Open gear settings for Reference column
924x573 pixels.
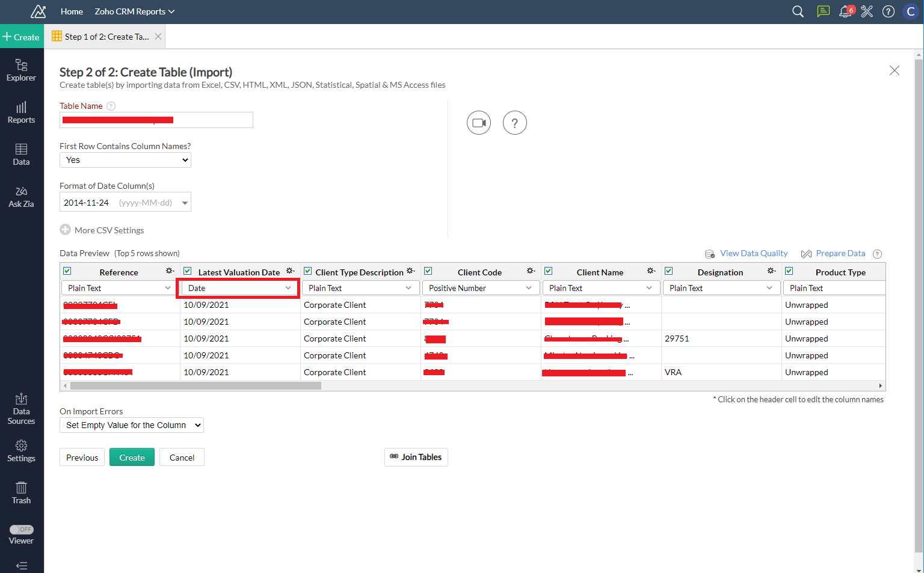pos(170,271)
